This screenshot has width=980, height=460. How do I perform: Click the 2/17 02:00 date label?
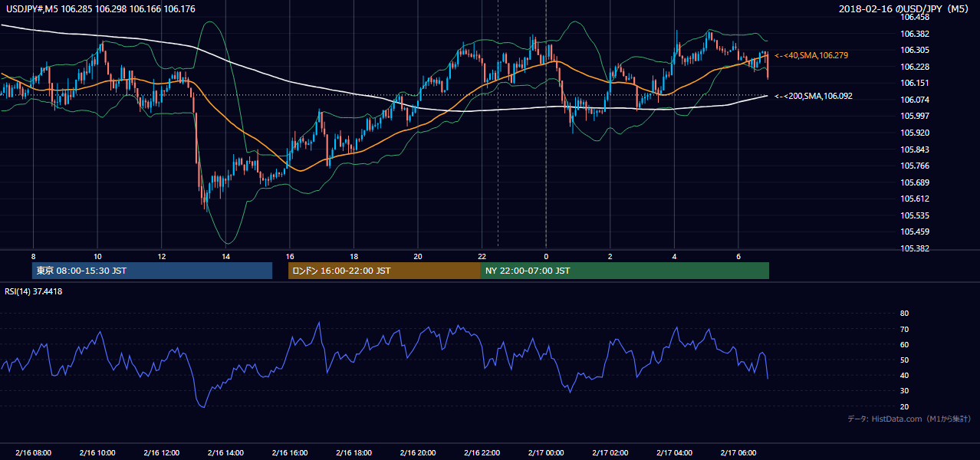click(x=610, y=452)
